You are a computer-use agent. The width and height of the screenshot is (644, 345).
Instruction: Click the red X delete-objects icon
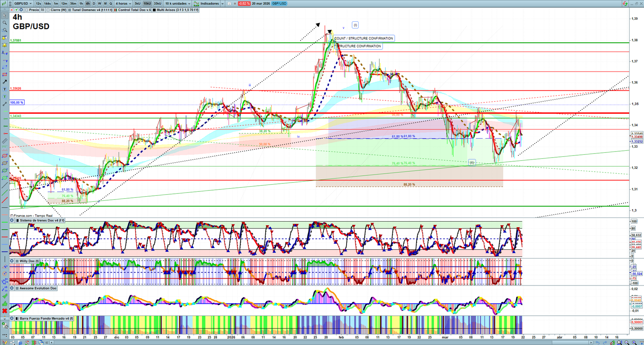click(x=5, y=311)
